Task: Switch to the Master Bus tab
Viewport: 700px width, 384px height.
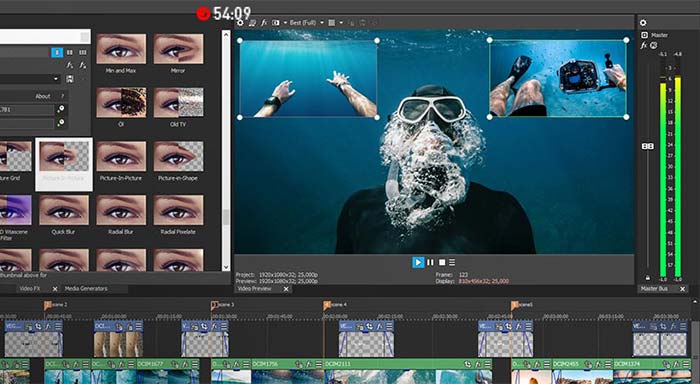Action: coord(654,289)
